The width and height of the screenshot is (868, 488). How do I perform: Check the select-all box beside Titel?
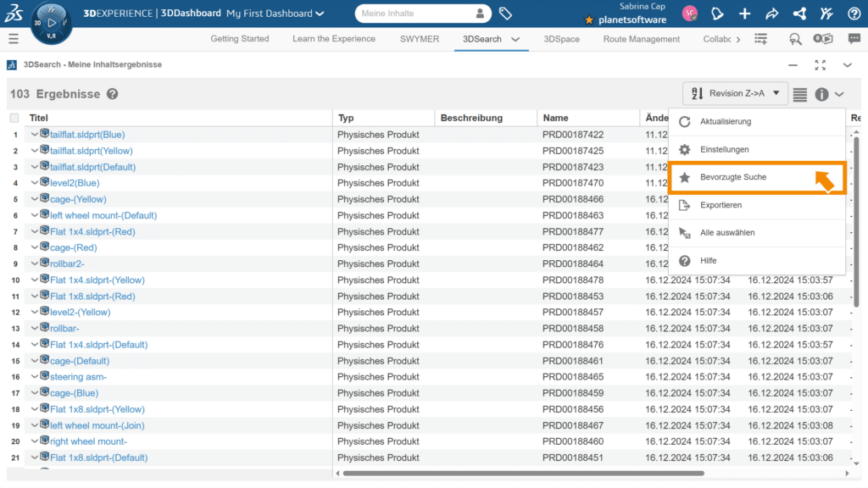tap(14, 118)
